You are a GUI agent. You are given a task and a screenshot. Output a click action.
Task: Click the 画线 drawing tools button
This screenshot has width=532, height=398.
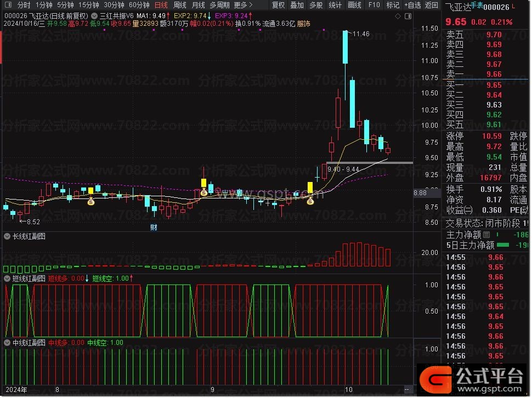tap(354, 5)
